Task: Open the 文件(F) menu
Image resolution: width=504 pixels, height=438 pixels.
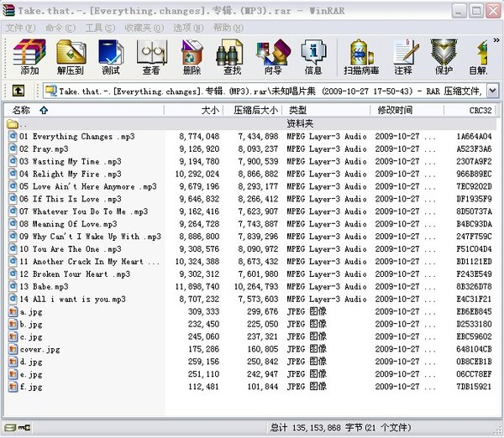Action: [20, 28]
